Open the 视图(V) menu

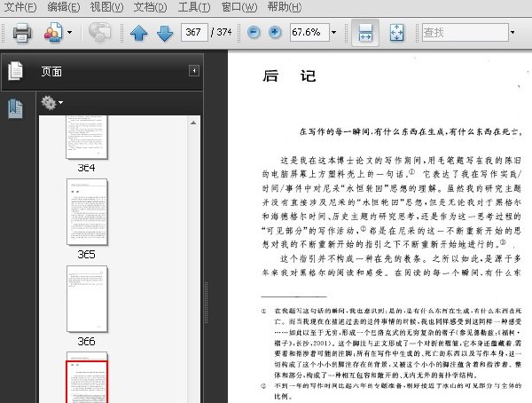106,7
